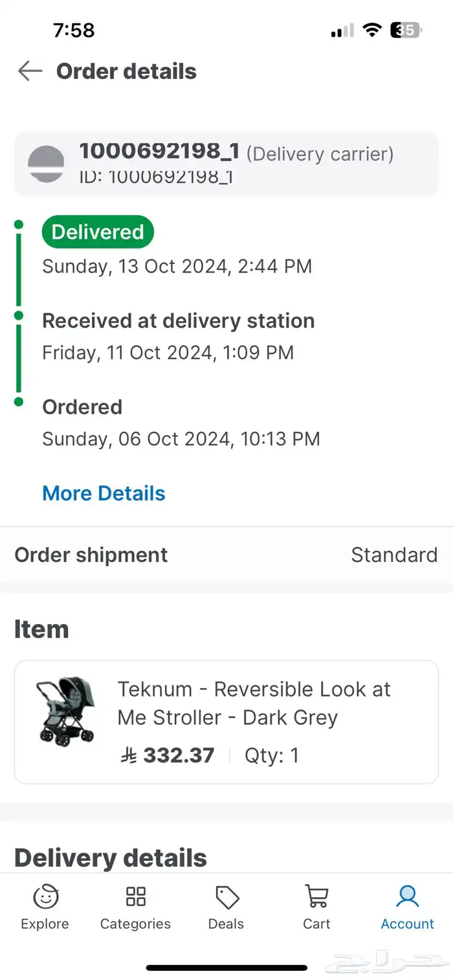
Task: Open the Deals tag icon
Action: point(226,897)
